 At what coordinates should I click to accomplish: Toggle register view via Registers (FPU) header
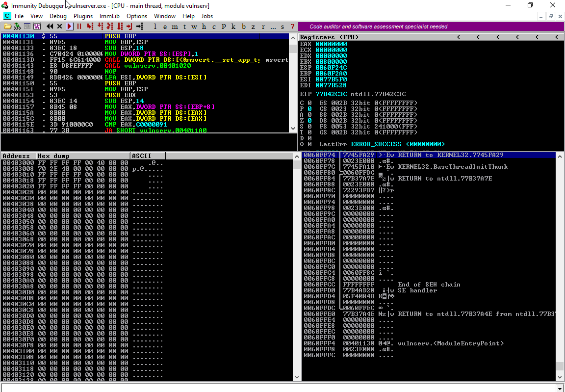(x=330, y=37)
